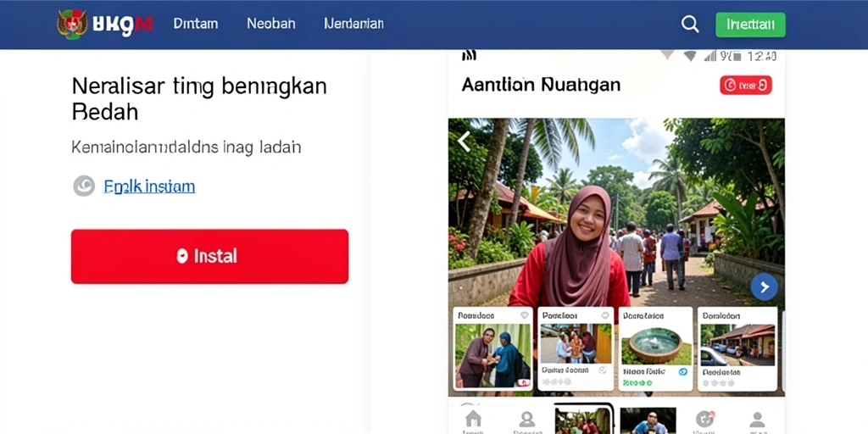Screen dimensions: 868x434
Task: Open the card thumbnail with parked cars
Action: pos(737,345)
